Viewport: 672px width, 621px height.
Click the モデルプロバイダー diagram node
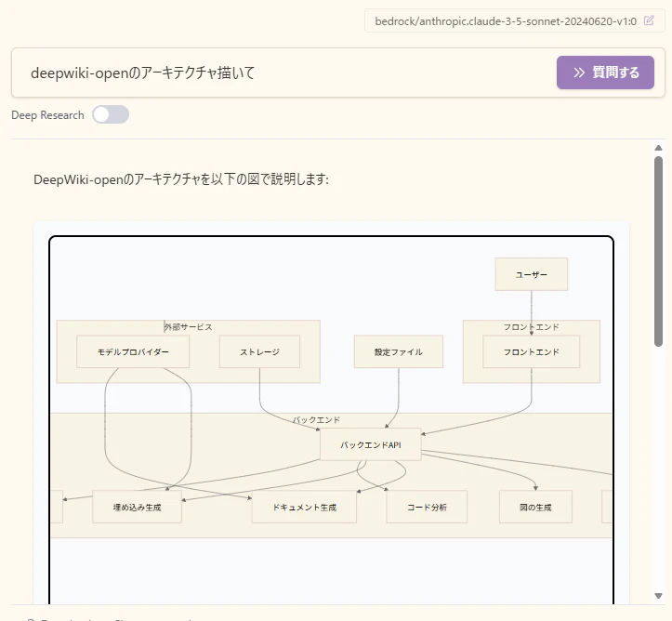click(133, 351)
